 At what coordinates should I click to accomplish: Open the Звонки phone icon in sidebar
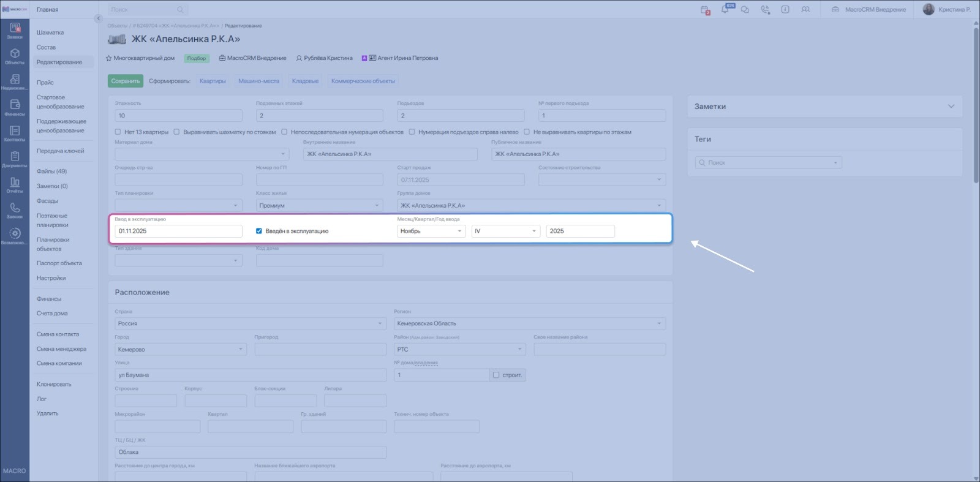[15, 211]
